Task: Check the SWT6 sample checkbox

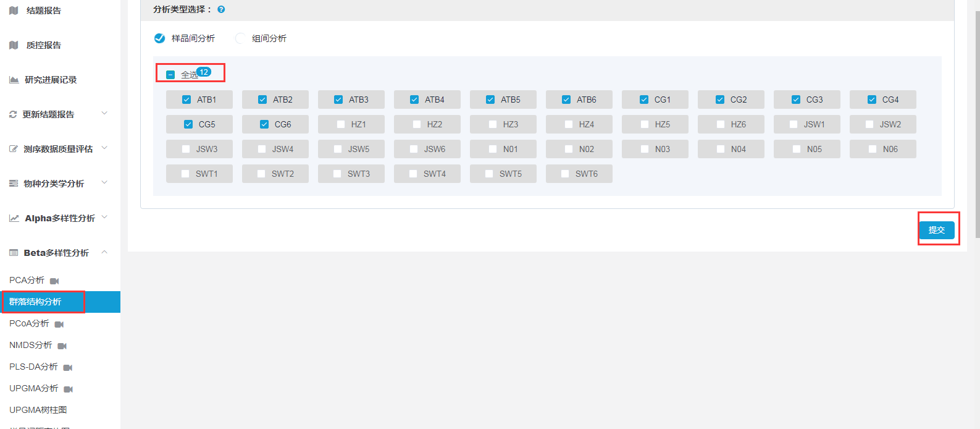Action: coord(565,174)
